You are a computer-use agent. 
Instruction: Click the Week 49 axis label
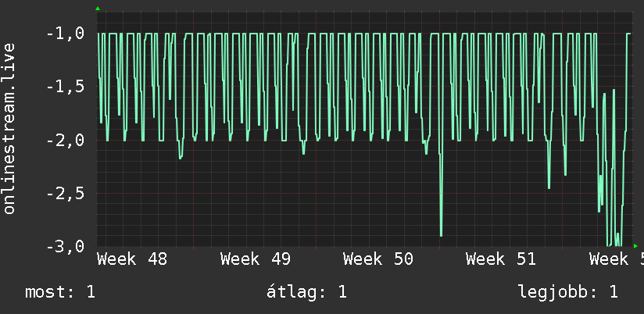[x=255, y=259]
